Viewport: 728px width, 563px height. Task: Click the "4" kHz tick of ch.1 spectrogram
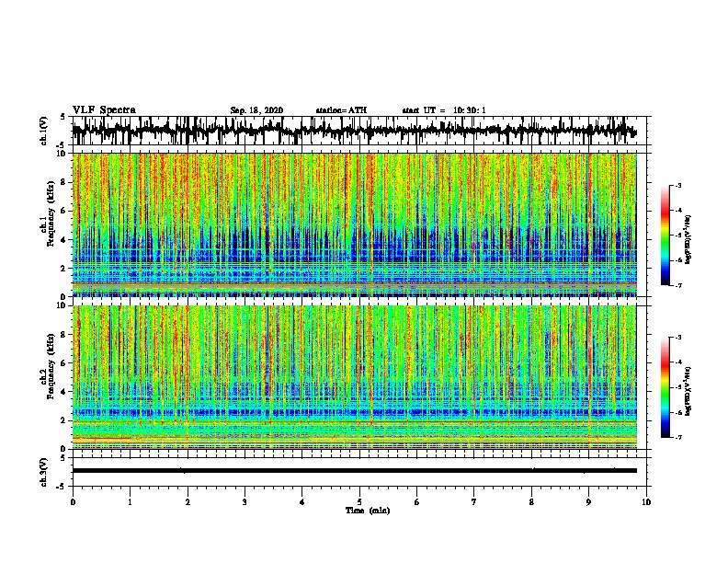tap(64, 240)
